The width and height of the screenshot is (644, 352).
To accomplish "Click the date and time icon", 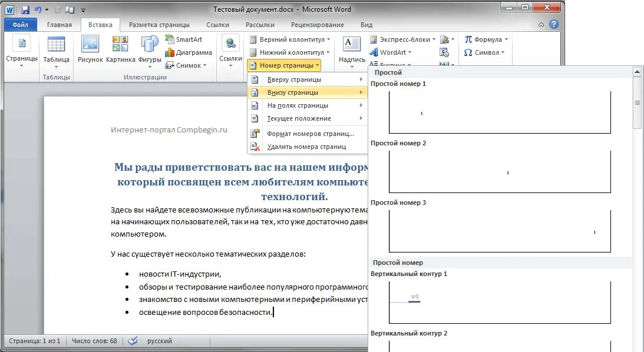I will coord(444,52).
